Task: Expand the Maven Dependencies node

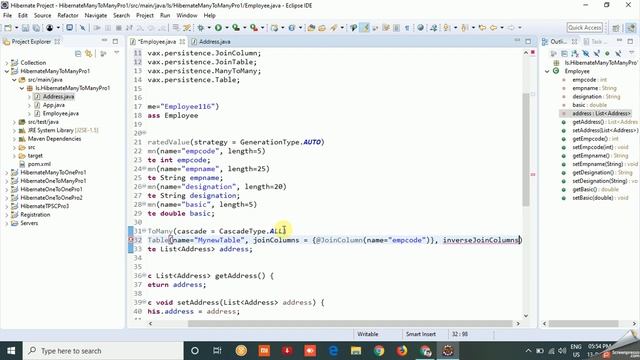Action: tap(14, 139)
